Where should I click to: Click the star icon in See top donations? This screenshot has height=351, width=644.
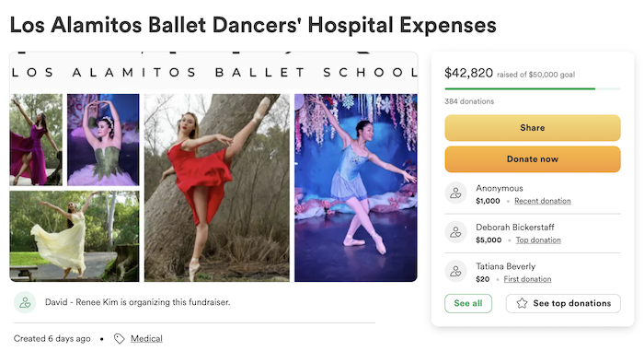tap(522, 303)
